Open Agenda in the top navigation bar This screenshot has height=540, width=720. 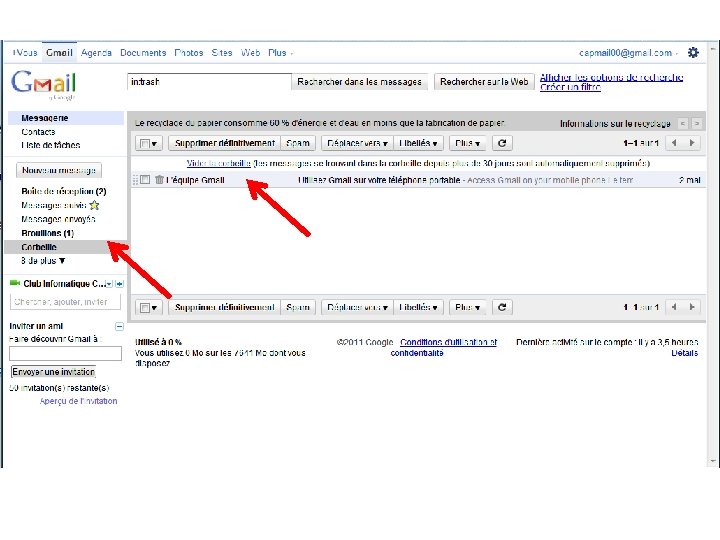96,53
